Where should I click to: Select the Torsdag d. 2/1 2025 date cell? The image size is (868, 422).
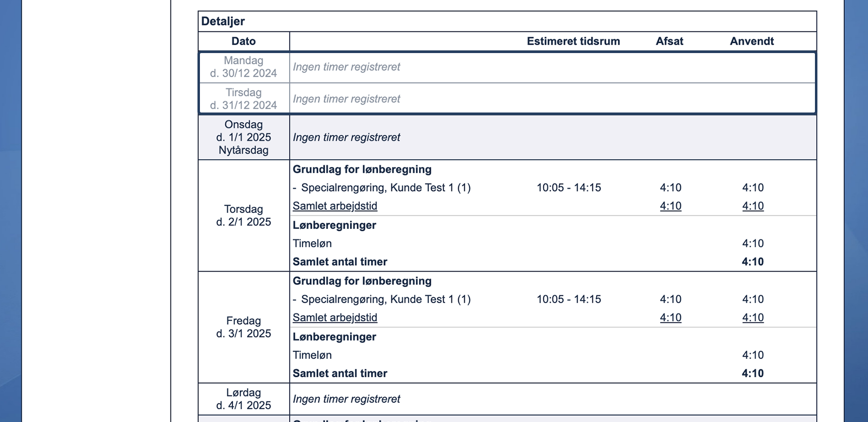pos(244,216)
